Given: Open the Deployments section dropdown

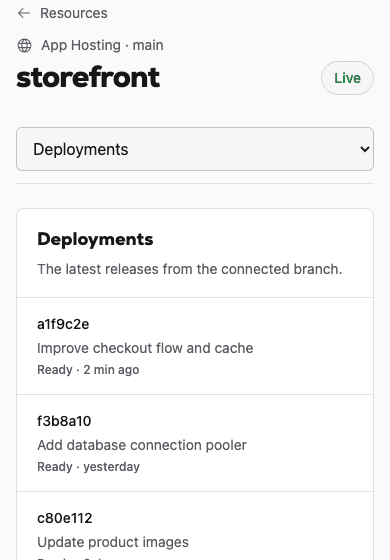Looking at the screenshot, I should click(195, 149).
